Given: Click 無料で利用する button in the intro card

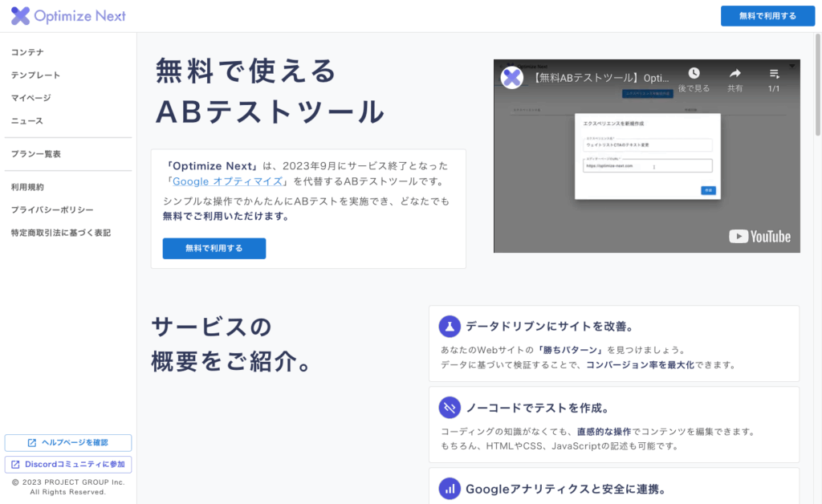Looking at the screenshot, I should point(214,248).
